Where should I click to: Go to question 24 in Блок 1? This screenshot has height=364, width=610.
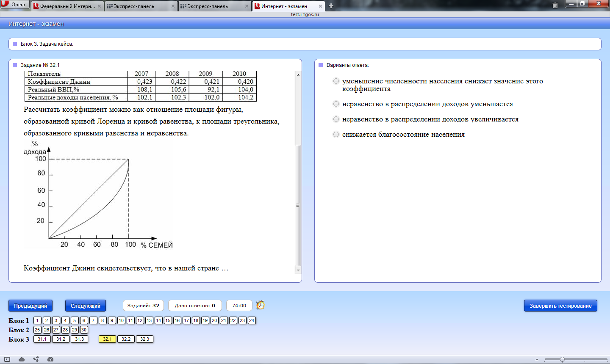(x=252, y=320)
